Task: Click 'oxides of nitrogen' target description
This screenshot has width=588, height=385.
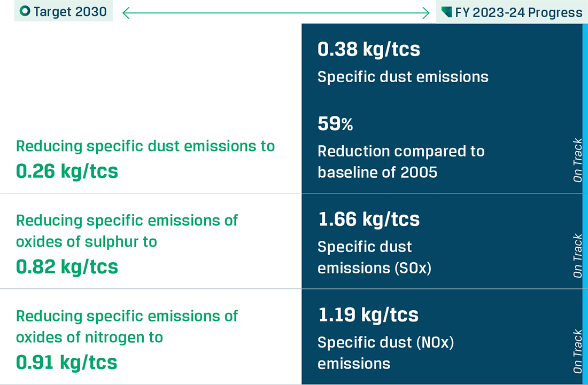Action: coord(127,326)
